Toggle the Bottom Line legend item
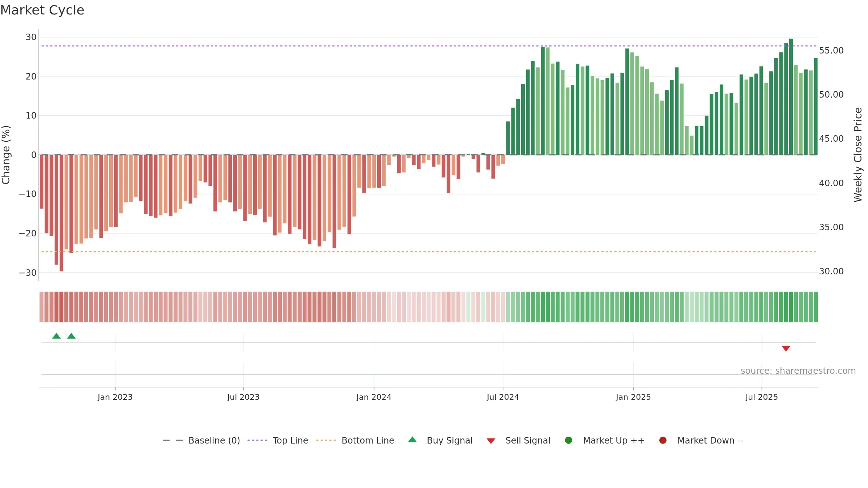The width and height of the screenshot is (868, 488). [x=355, y=440]
